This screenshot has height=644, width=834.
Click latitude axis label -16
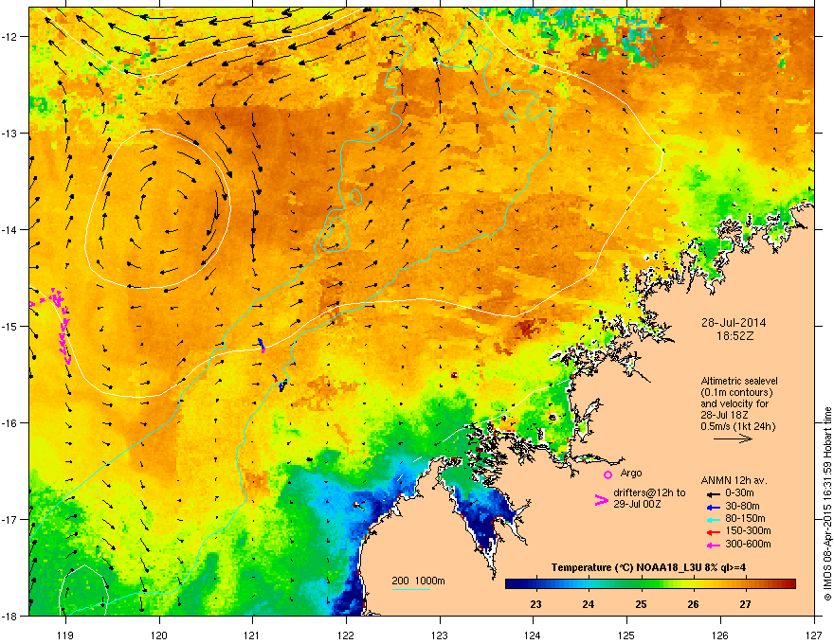[x=9, y=423]
